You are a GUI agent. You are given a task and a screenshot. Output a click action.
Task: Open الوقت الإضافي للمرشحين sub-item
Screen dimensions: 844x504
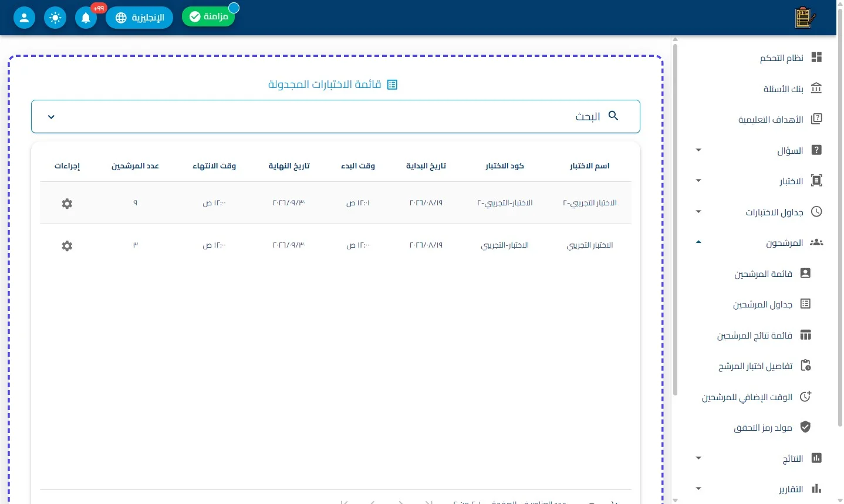tap(756, 397)
